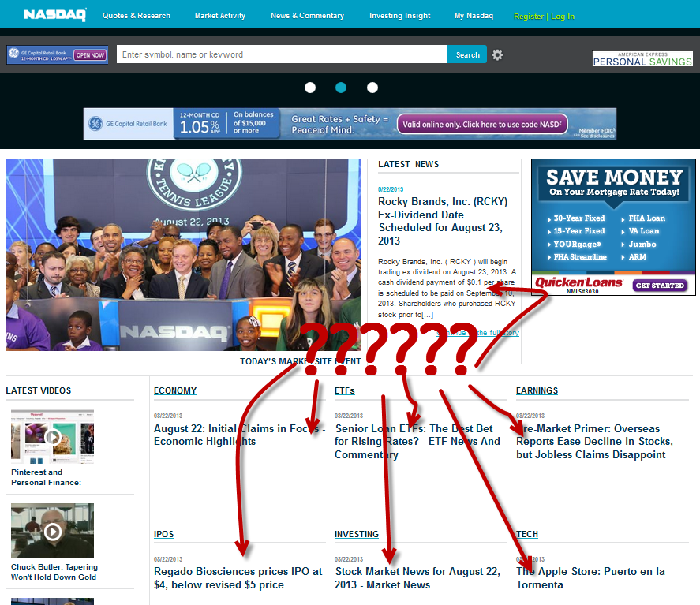The image size is (700, 605).
Task: Open Market Activity menu
Action: point(220,16)
